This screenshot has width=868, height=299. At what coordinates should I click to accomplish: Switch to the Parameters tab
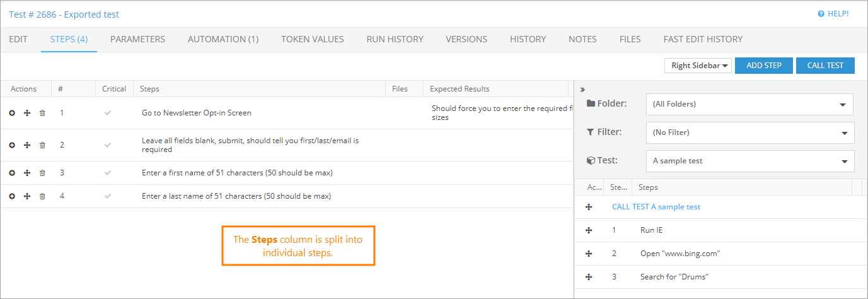coord(137,39)
